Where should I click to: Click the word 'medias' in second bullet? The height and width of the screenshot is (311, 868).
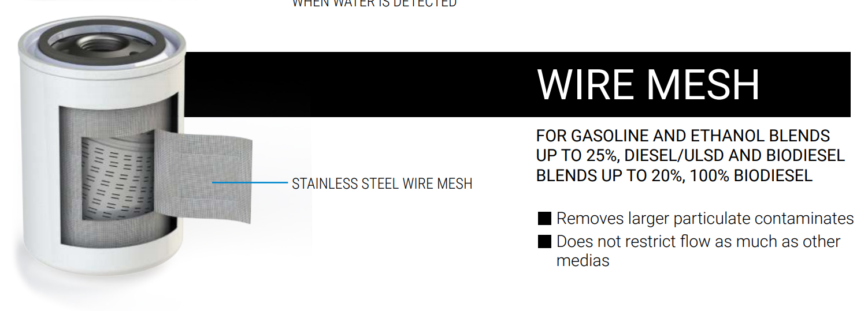[x=583, y=261]
